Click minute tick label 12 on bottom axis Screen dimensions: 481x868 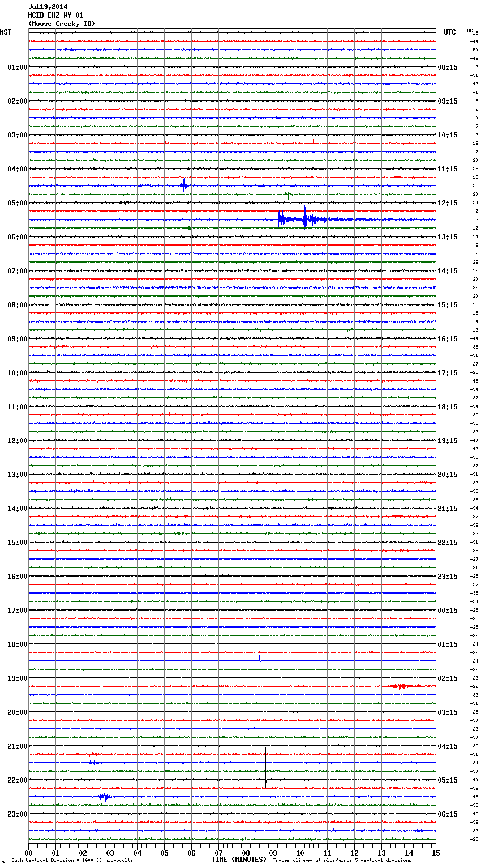(x=354, y=853)
